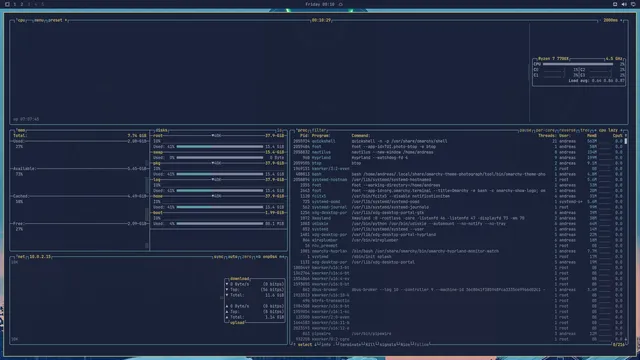Click the upload Total value
Viewport: 640px width, 360px height.
(274, 317)
